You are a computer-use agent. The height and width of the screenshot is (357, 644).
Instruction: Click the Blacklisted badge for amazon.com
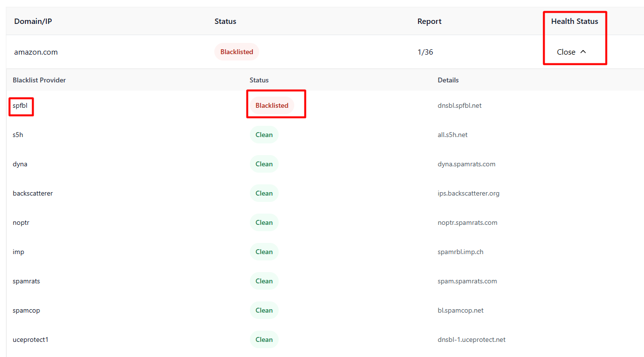[x=236, y=52]
